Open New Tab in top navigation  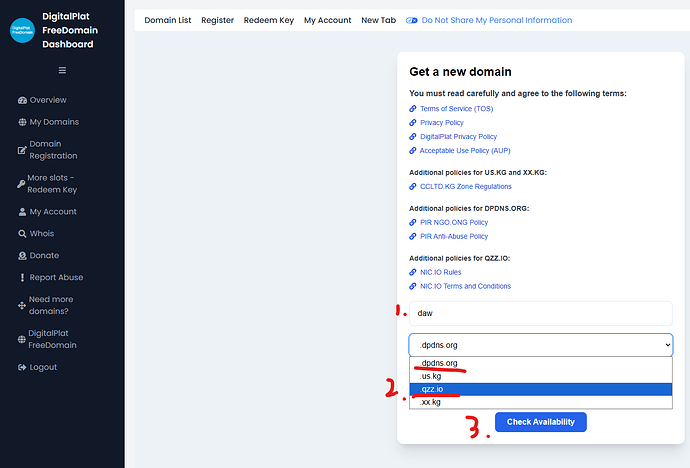378,20
